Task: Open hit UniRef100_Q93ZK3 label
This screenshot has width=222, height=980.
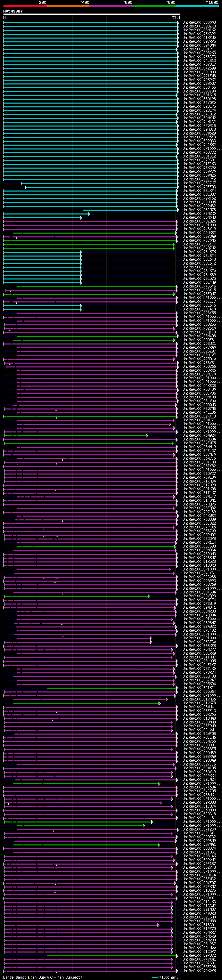Action: click(x=199, y=26)
